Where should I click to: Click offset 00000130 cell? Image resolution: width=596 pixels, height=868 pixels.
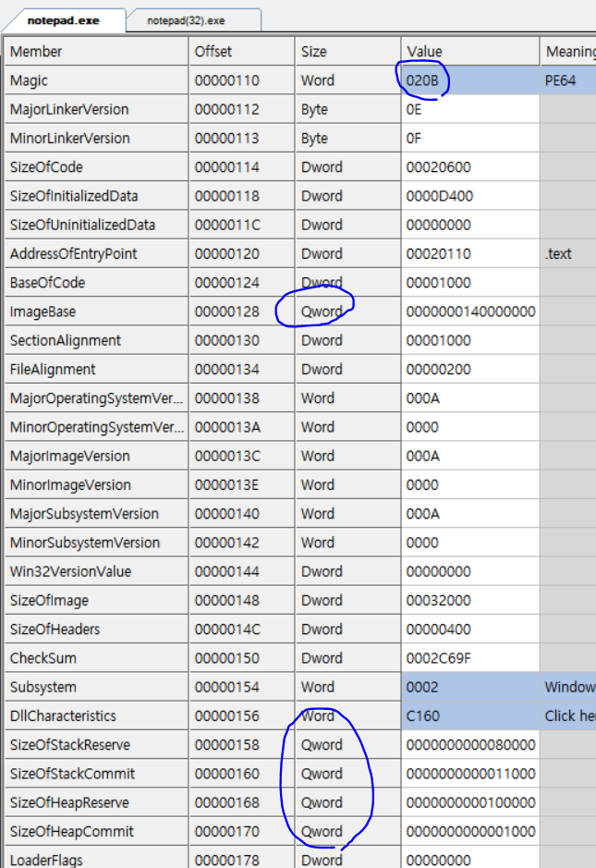[241, 340]
